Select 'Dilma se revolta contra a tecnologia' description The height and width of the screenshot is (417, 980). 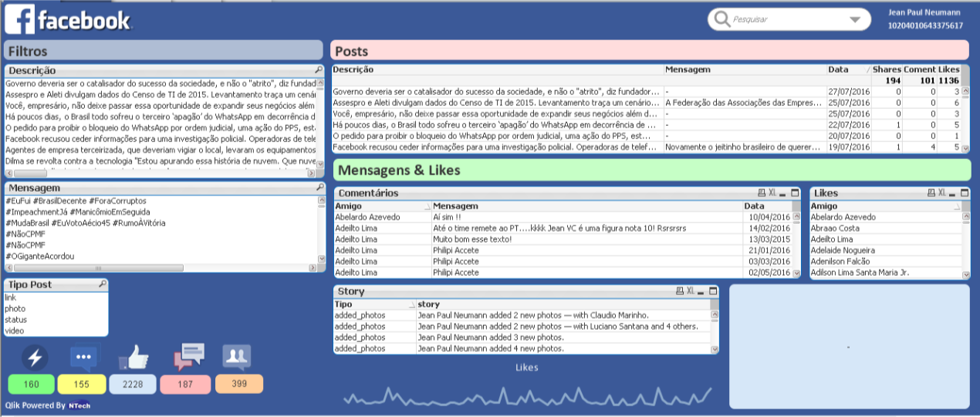[161, 162]
